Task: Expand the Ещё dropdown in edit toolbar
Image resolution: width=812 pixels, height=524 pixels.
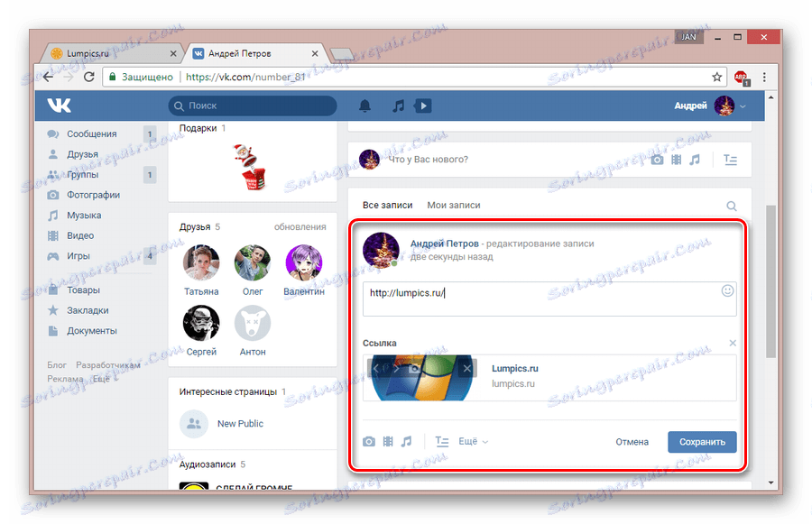Action: 474,442
